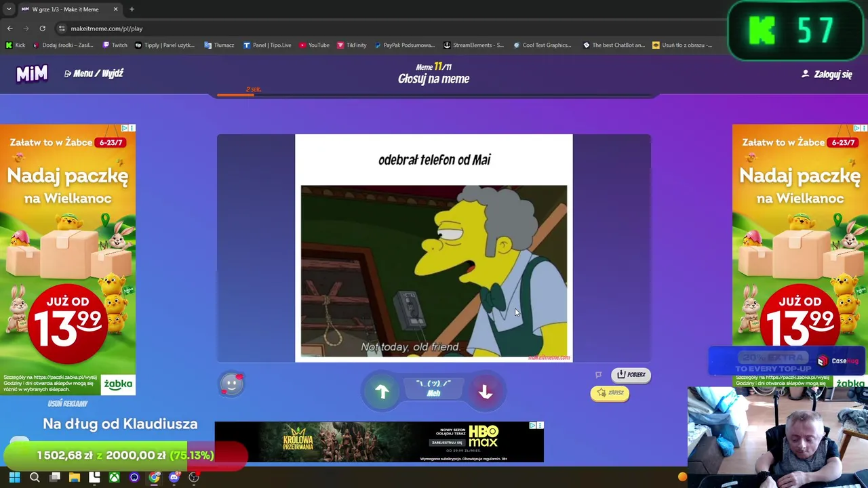Close the left Żabka ad

[x=132, y=128]
